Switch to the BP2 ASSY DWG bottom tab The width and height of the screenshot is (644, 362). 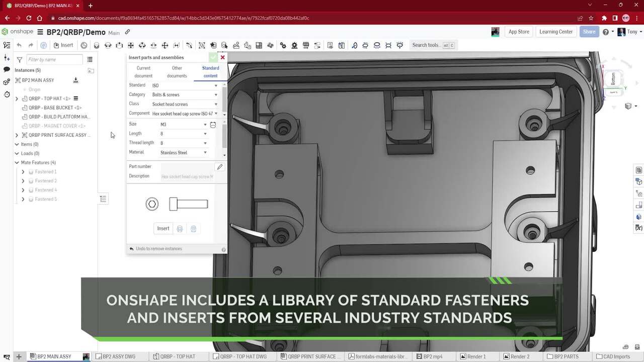119,356
